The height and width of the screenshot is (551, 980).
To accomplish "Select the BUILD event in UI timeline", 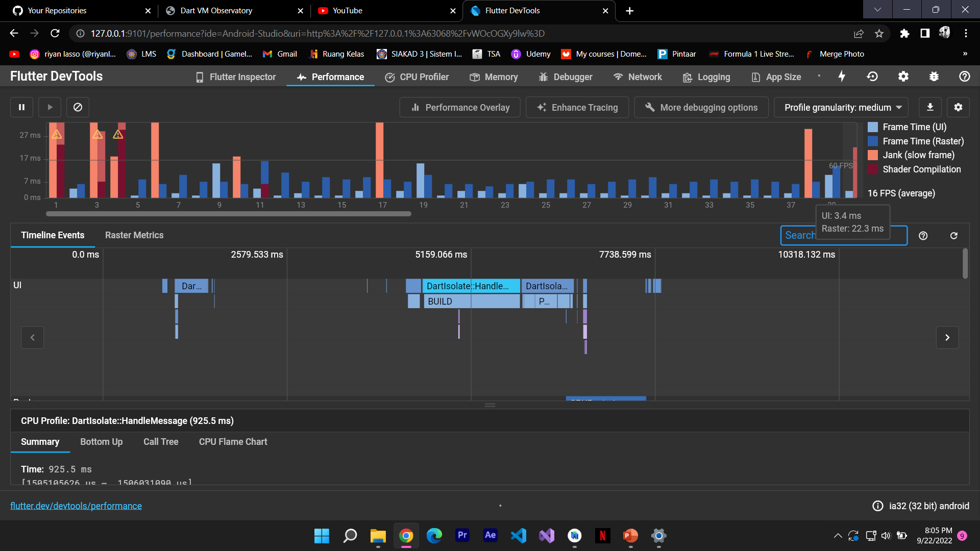I will click(x=472, y=302).
